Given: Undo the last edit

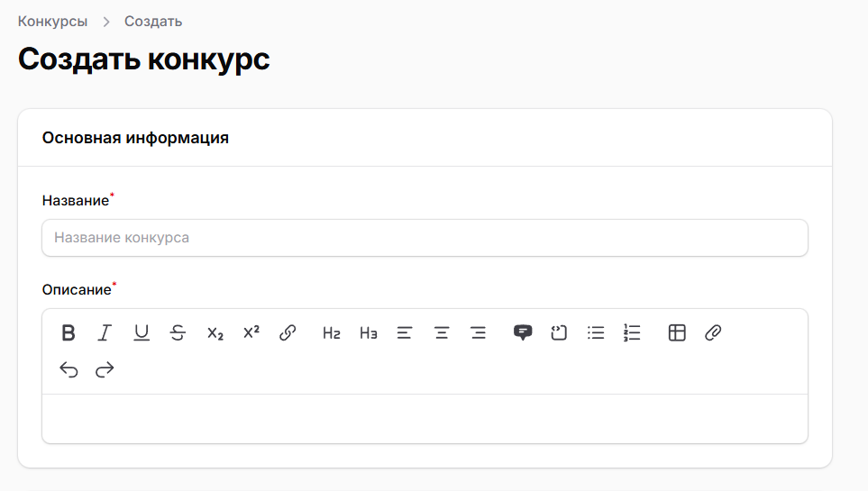Looking at the screenshot, I should click(x=69, y=369).
